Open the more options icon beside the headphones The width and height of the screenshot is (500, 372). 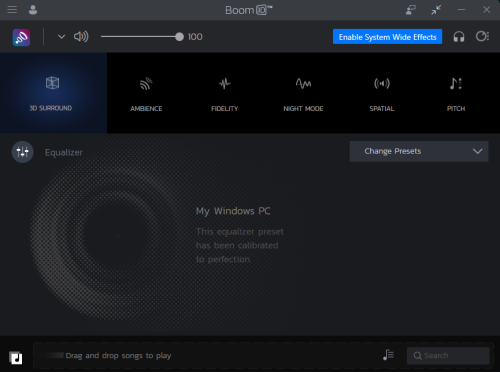[482, 36]
